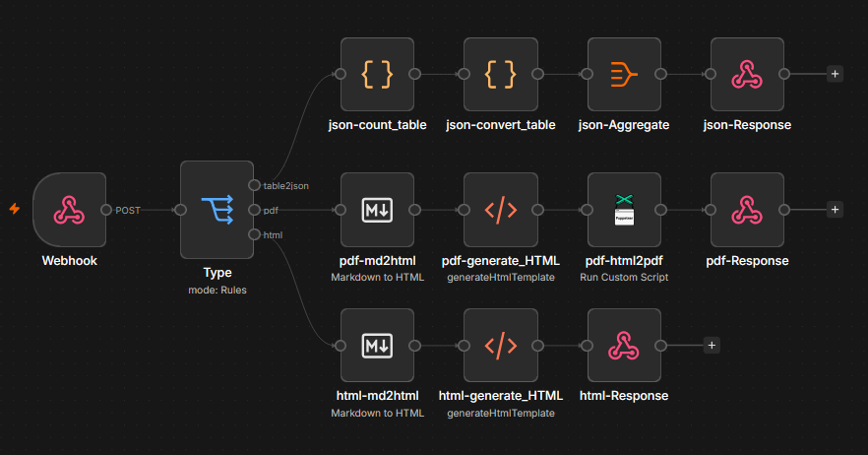This screenshot has height=455, width=868.
Task: Select the json-Response webhook node
Action: coord(747,74)
